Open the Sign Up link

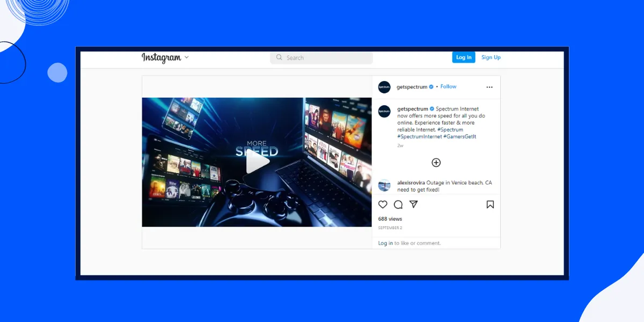tap(491, 57)
